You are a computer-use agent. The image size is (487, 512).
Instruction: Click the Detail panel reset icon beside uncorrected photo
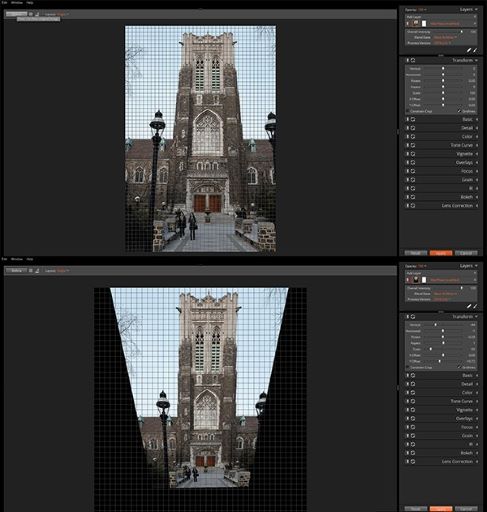point(413,128)
